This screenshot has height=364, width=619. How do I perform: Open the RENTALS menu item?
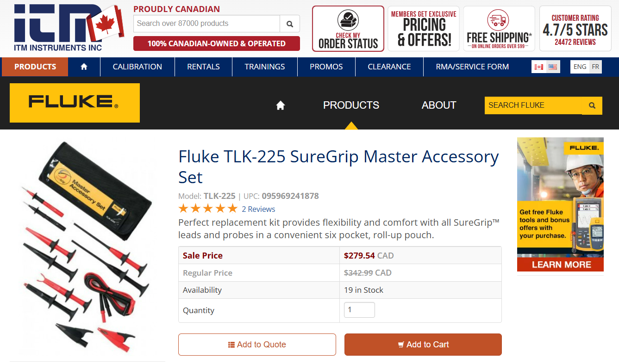click(203, 66)
